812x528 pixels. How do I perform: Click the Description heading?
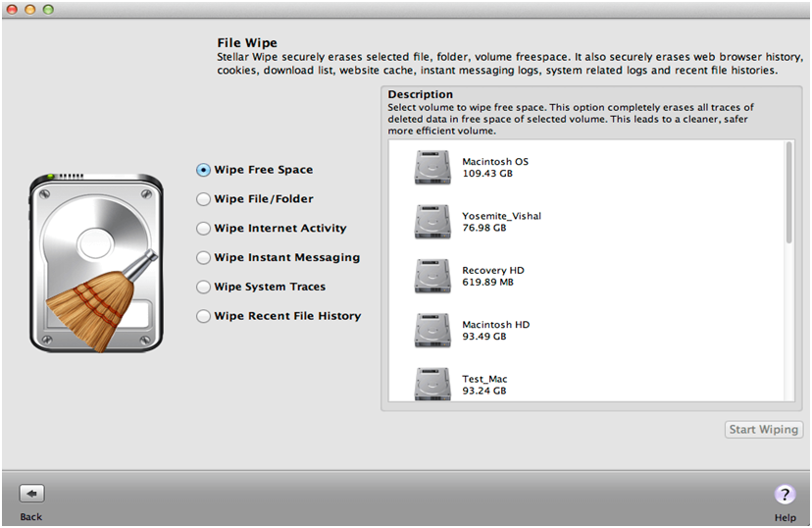pyautogui.click(x=420, y=94)
